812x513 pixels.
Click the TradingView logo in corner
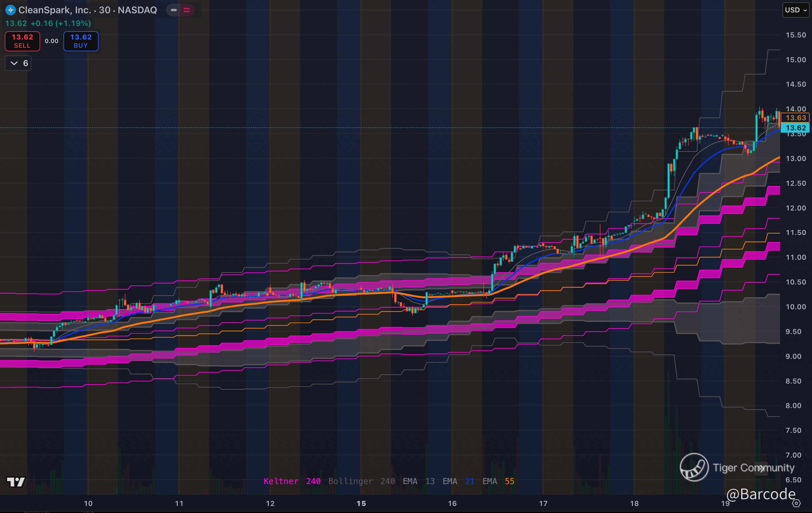point(16,482)
